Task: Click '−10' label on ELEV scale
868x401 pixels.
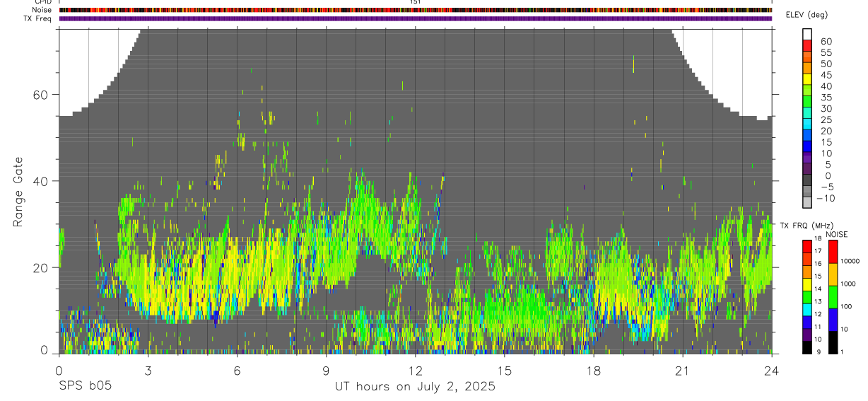Action: (x=827, y=198)
